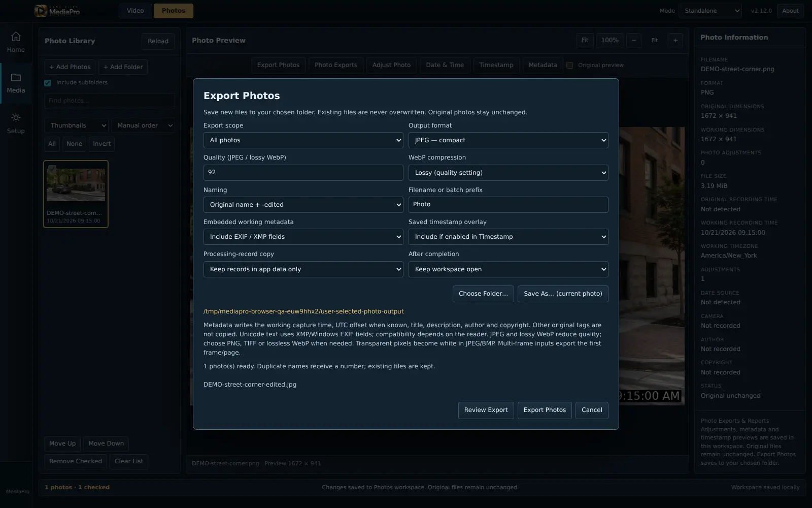
Task: Click the Quality input field showing 92
Action: pyautogui.click(x=303, y=173)
